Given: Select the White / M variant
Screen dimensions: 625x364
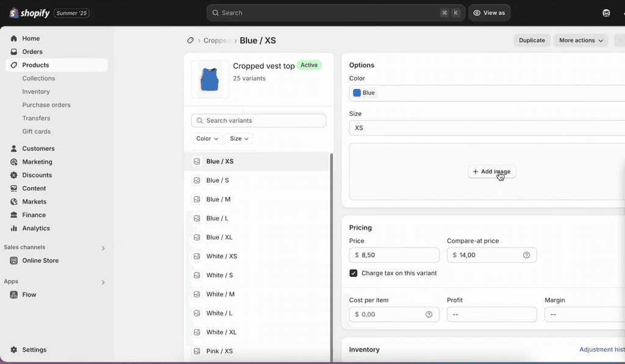Looking at the screenshot, I should coord(222,294).
